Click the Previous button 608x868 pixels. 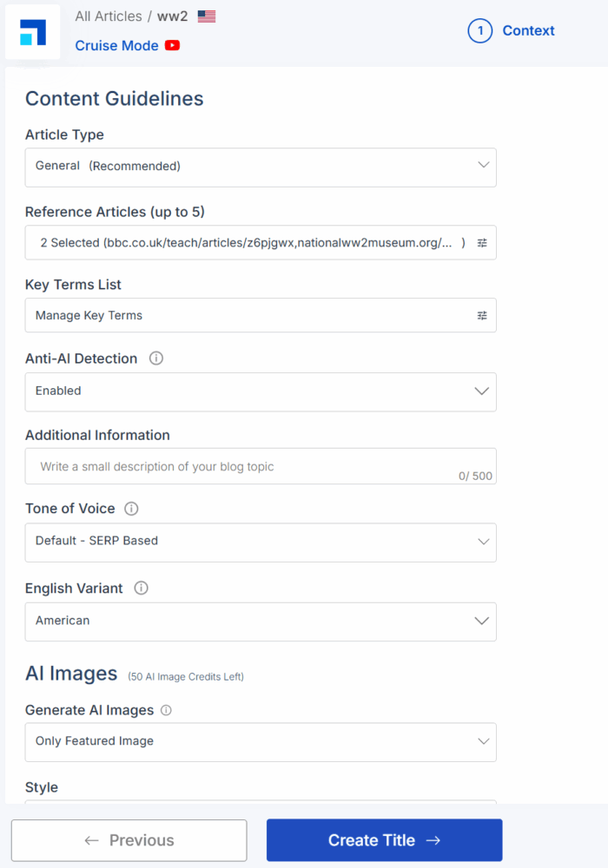click(x=129, y=840)
